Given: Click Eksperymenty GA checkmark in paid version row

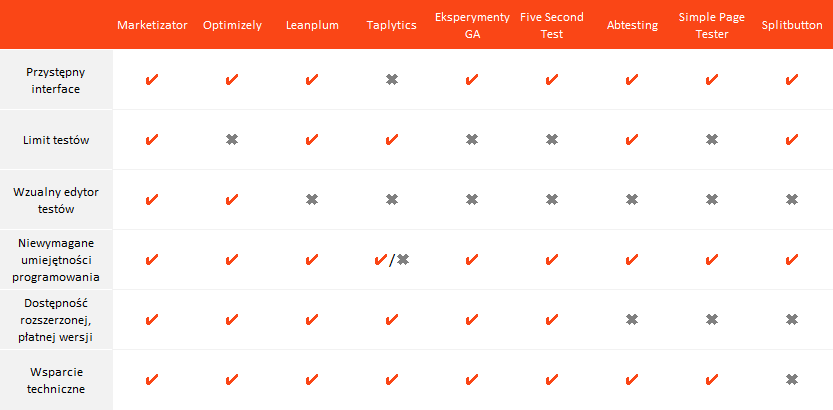Looking at the screenshot, I should [472, 320].
